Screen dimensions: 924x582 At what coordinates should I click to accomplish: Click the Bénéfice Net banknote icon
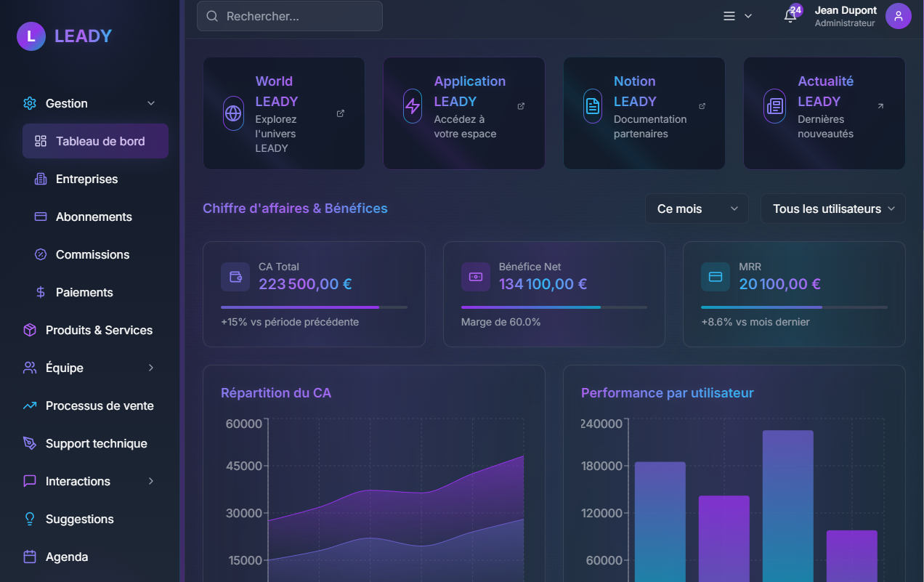pyautogui.click(x=475, y=277)
